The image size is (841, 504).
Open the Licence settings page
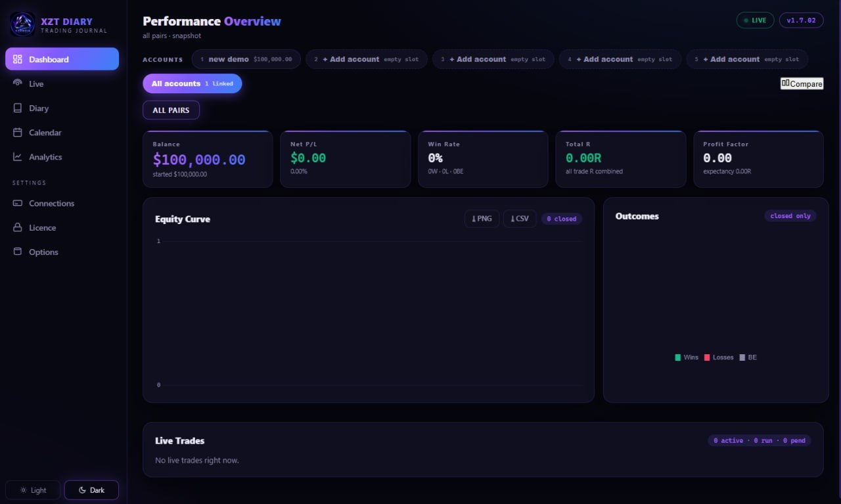[x=62, y=227]
